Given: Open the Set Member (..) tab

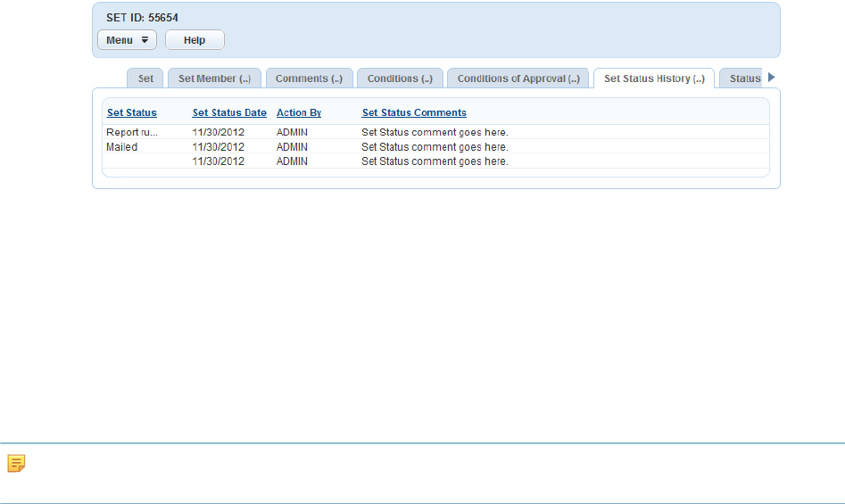Looking at the screenshot, I should tap(214, 78).
